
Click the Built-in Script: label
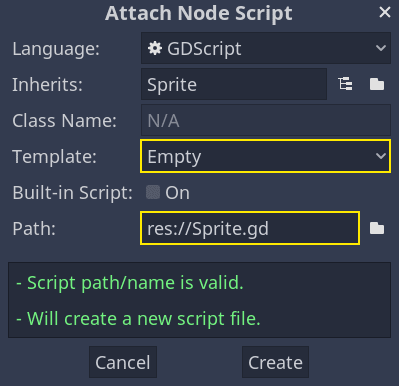pyautogui.click(x=72, y=193)
